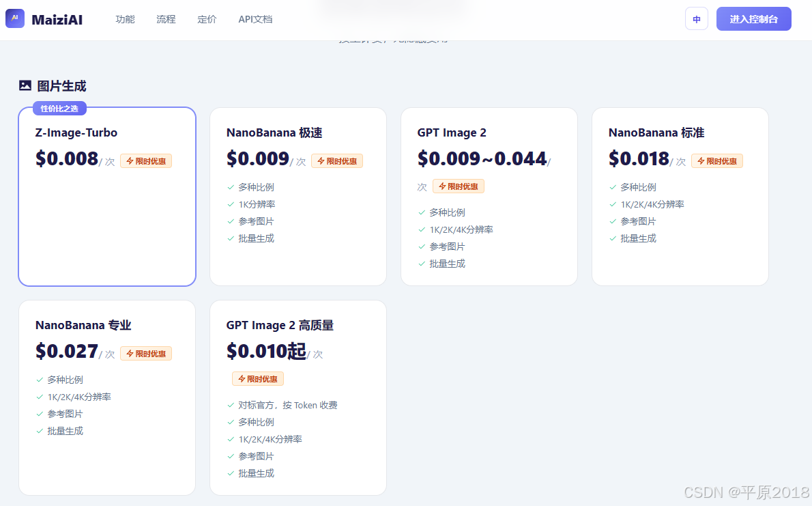Click the $0.027 price
The height and width of the screenshot is (506, 812).
[x=67, y=352]
